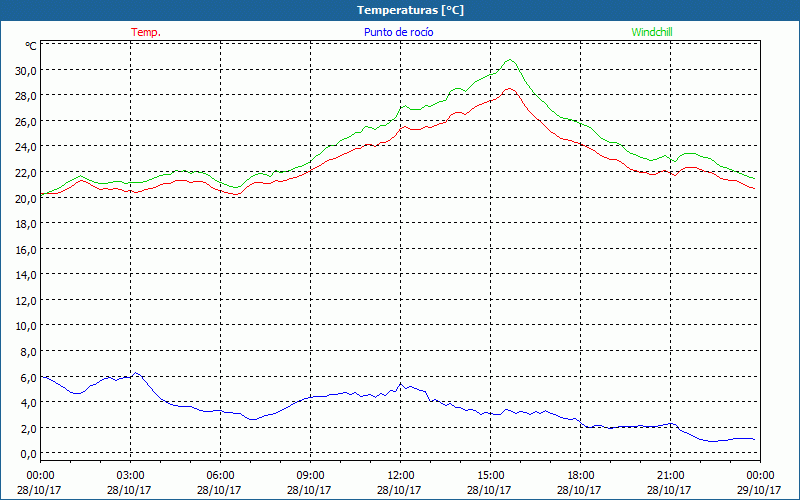Click the "18,0" y-axis value

click(26, 224)
